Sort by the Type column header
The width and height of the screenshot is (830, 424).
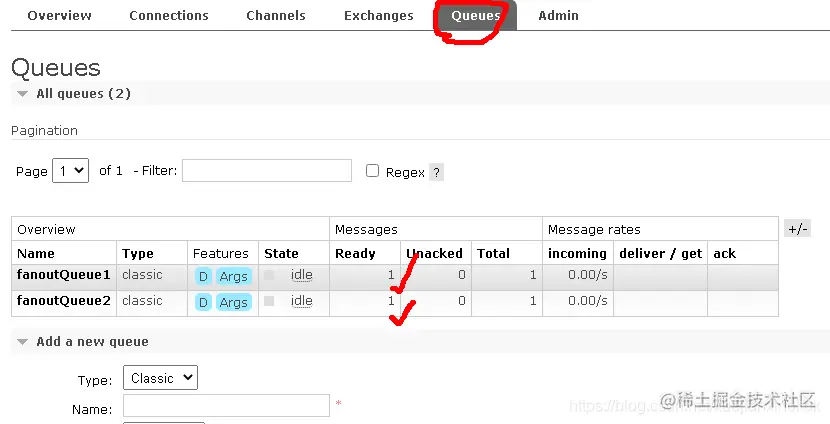click(x=138, y=254)
